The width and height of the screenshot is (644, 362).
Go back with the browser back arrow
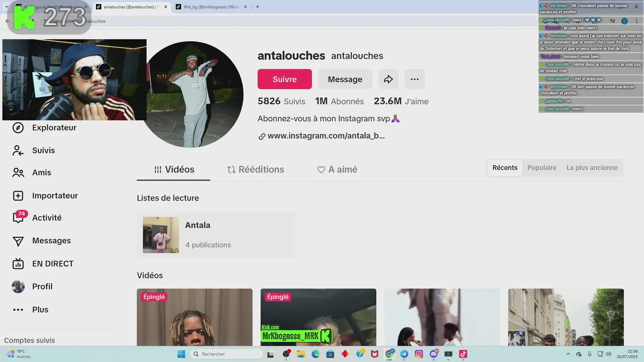point(7,21)
